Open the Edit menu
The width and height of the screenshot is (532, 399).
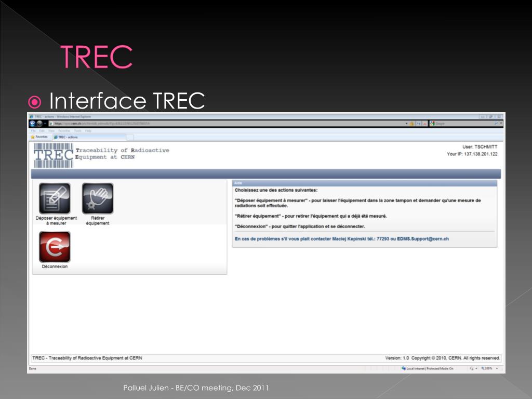coord(42,130)
